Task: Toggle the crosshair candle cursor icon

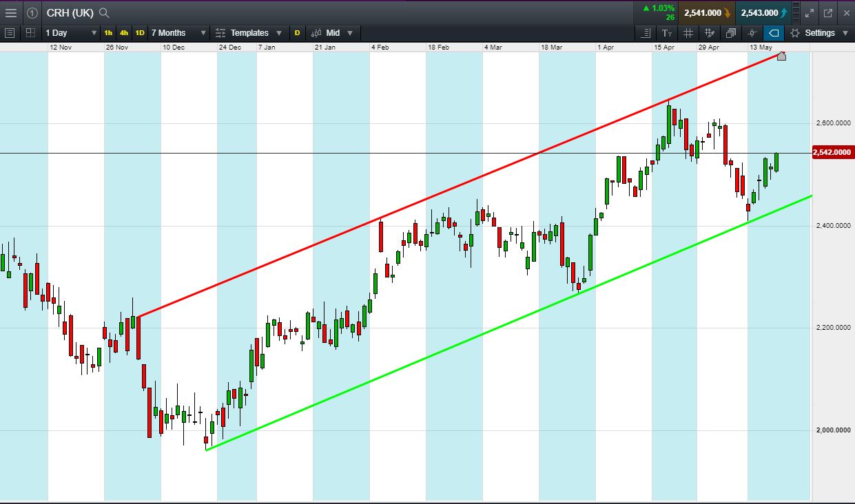Action: (752, 32)
